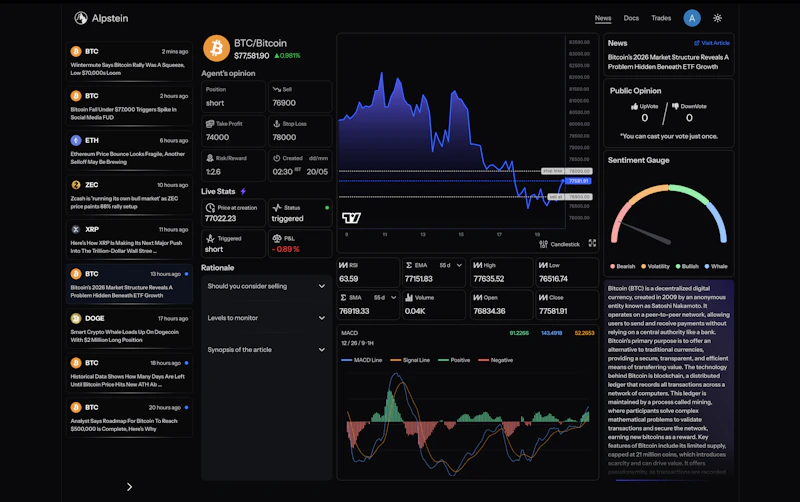Open the blue user avatar A
Screen dimensions: 800x502
tap(692, 18)
